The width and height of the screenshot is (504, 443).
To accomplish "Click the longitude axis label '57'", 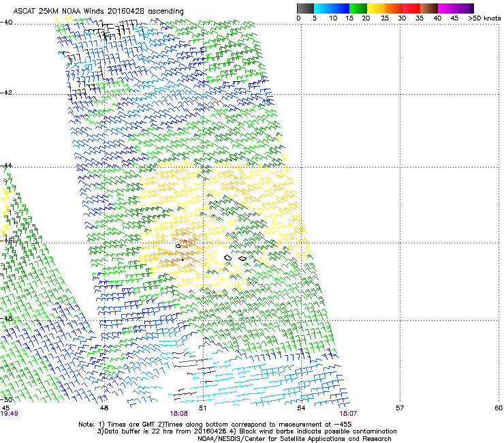I will [x=400, y=408].
